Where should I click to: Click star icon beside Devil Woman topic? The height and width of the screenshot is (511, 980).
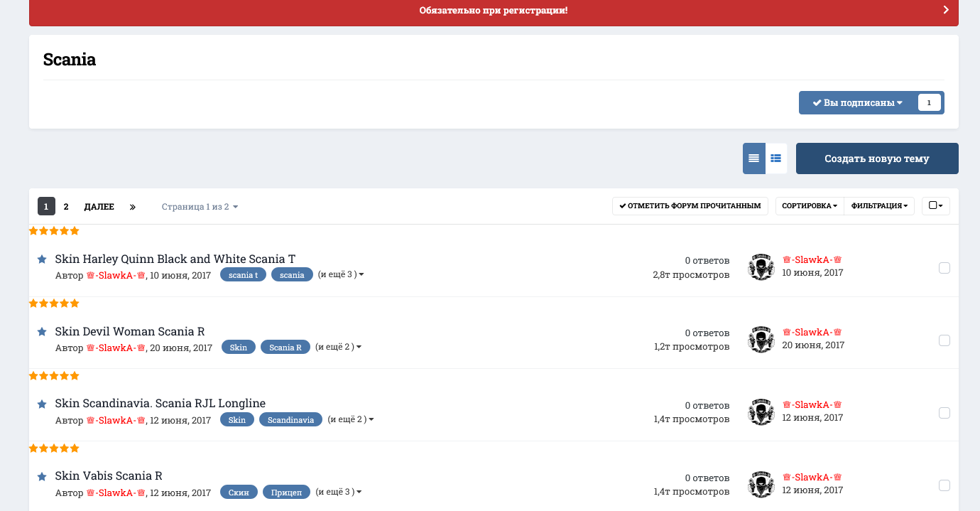pyautogui.click(x=42, y=332)
